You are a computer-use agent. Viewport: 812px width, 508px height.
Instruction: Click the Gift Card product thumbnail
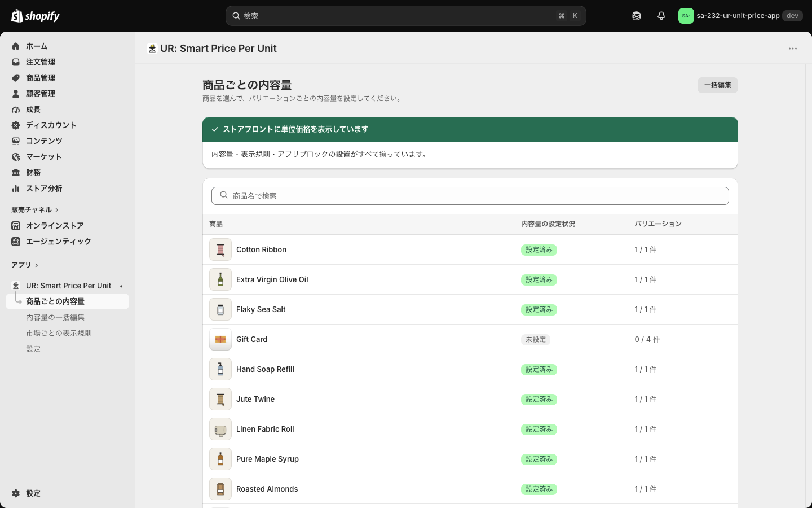pos(220,339)
